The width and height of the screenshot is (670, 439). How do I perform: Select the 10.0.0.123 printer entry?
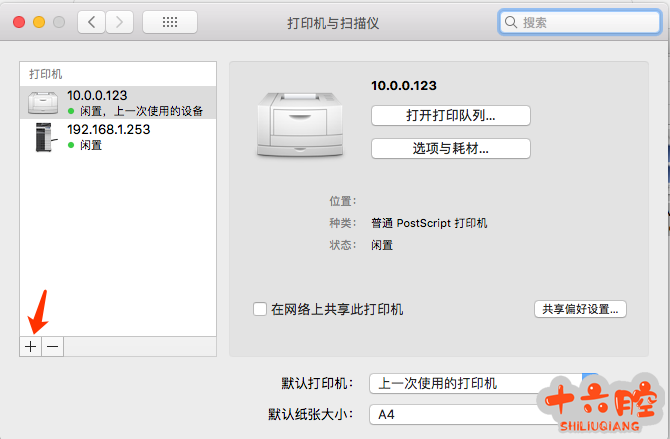pyautogui.click(x=118, y=103)
